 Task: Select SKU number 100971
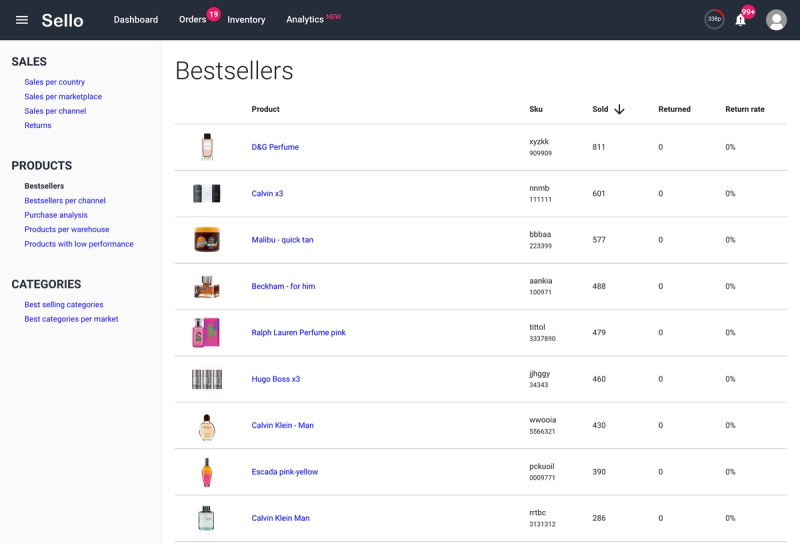(x=540, y=292)
